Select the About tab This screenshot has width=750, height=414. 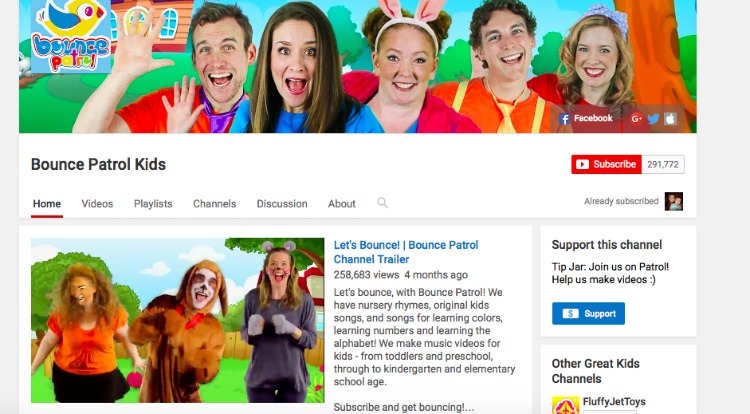[342, 203]
